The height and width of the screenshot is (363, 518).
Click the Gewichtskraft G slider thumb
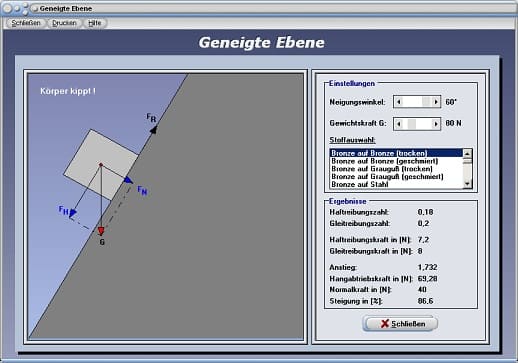tap(412, 124)
